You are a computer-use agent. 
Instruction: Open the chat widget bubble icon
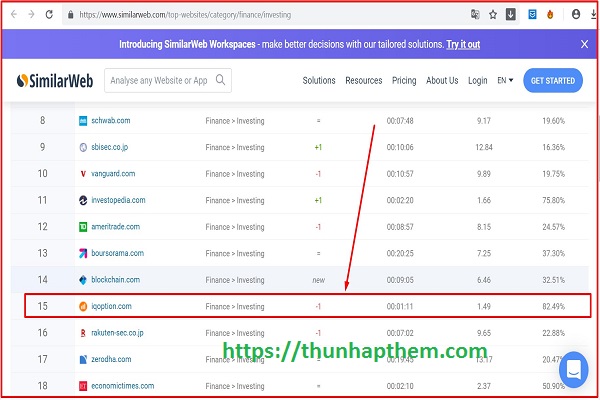pos(573,369)
